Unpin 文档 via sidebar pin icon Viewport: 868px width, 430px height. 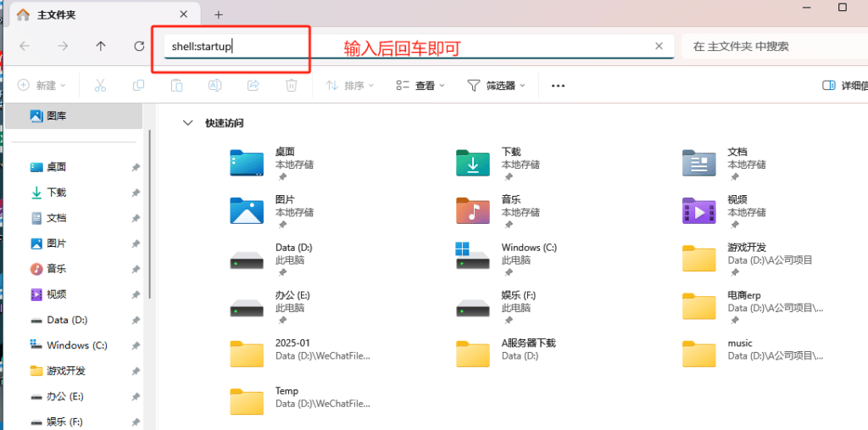[x=136, y=218]
